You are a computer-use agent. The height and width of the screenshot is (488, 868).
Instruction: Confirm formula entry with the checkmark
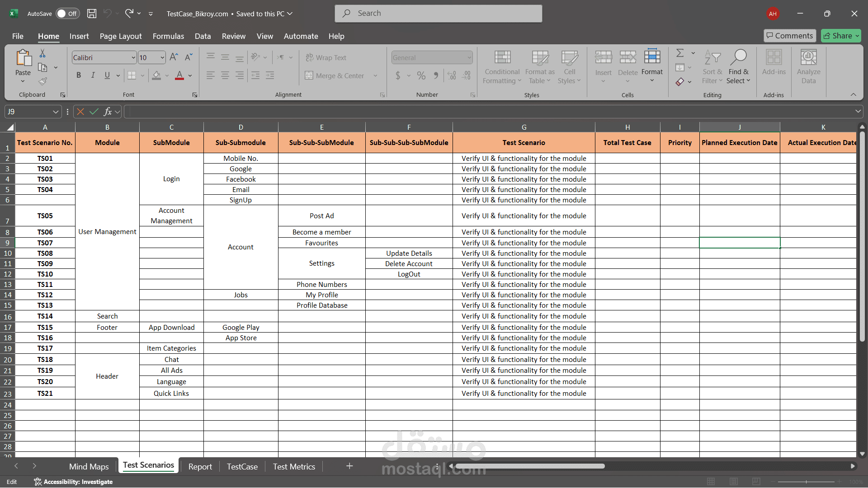pos(94,112)
